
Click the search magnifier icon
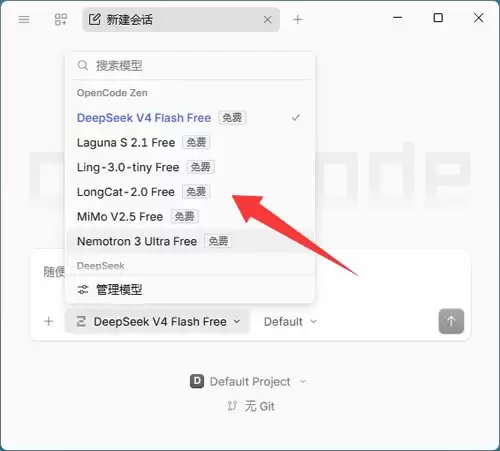click(x=83, y=65)
